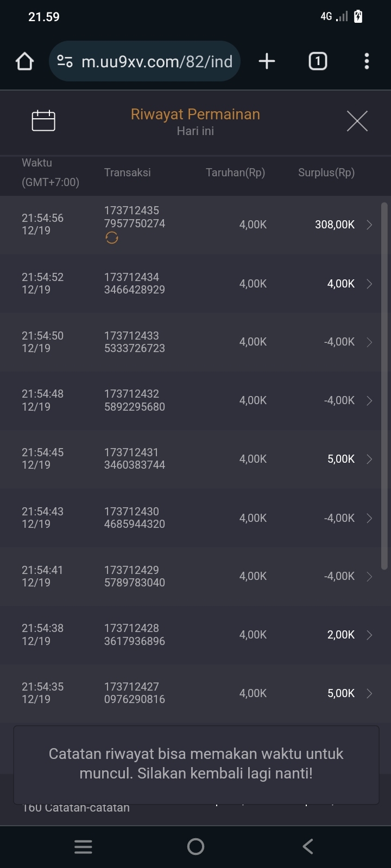Open Android recent apps menu button

pos(83,846)
